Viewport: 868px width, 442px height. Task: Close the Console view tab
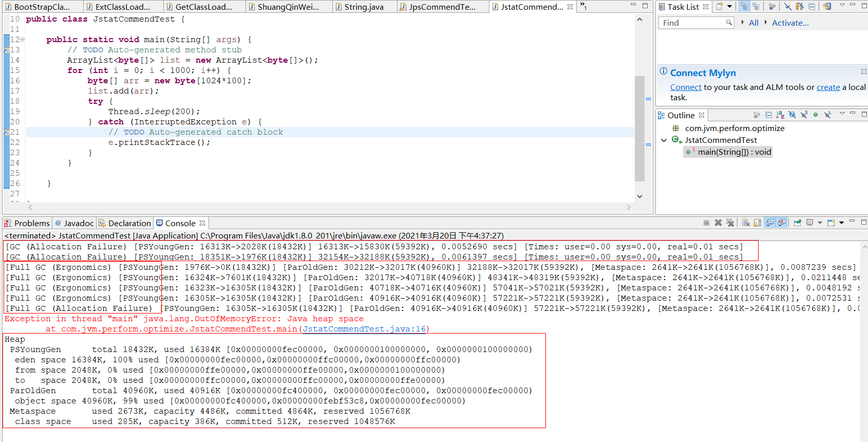coord(202,223)
